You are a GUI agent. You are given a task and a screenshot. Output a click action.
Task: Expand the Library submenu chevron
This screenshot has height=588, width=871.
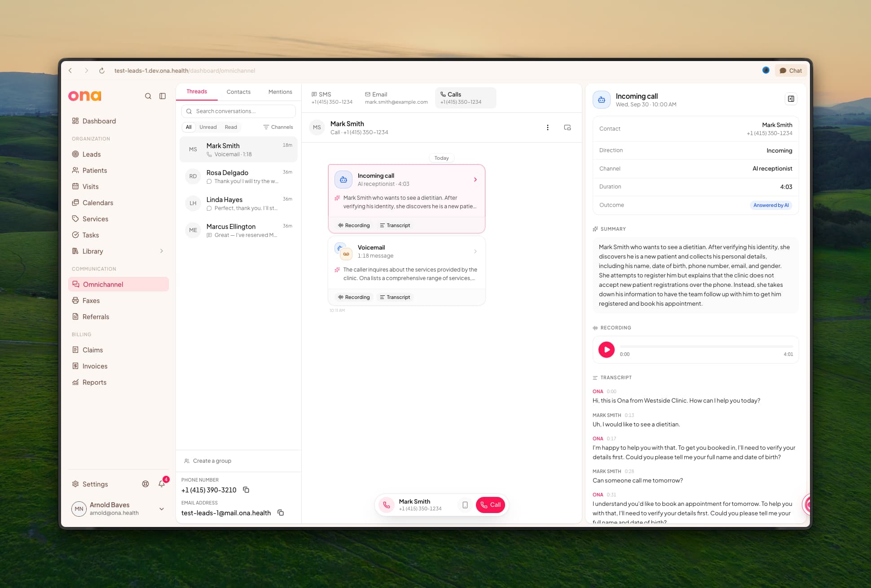162,251
